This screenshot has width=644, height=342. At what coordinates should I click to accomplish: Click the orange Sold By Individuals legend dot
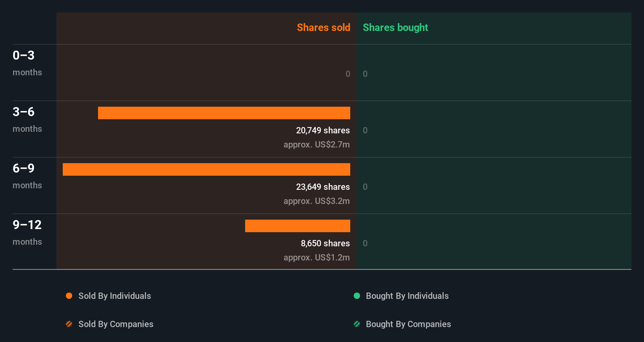point(69,296)
